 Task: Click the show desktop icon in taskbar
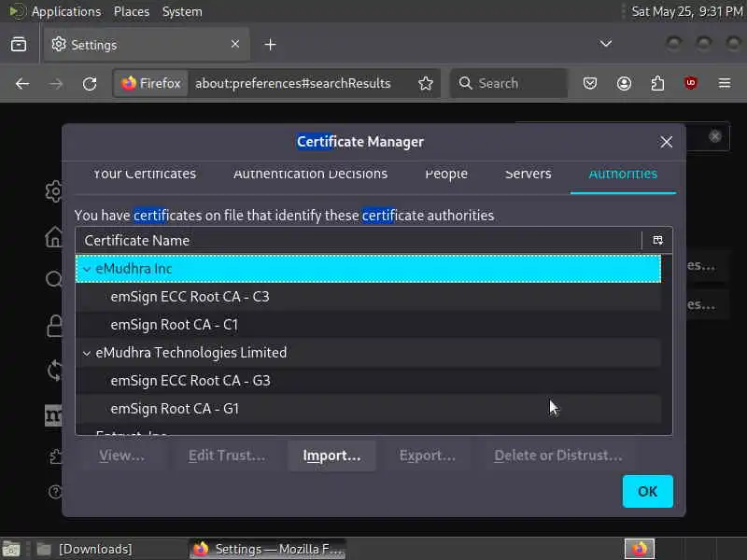[10, 549]
